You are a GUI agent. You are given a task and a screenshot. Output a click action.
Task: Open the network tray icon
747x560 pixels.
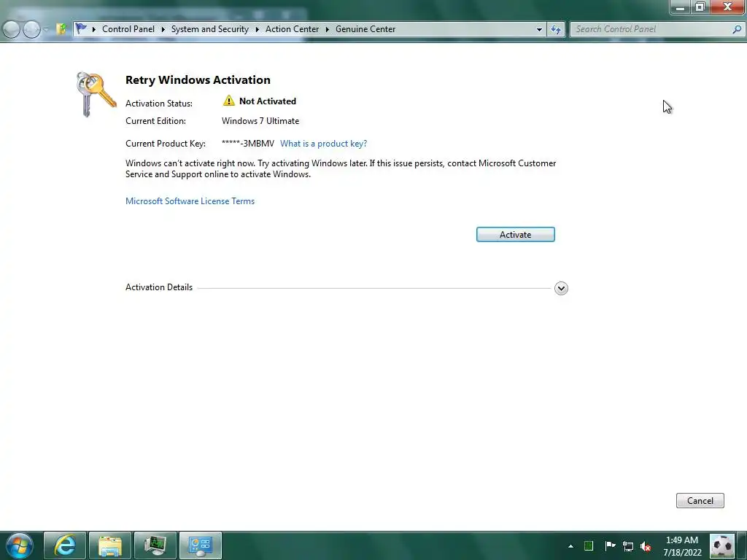[x=628, y=546]
